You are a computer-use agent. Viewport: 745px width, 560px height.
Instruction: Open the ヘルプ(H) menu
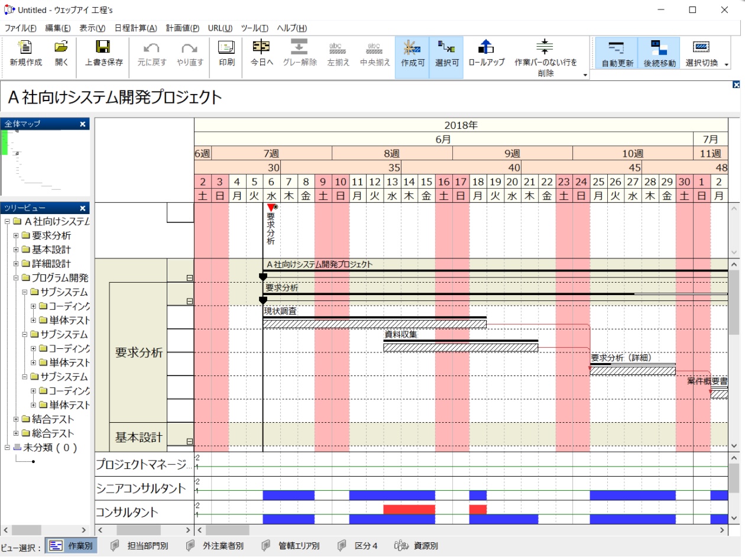click(292, 28)
